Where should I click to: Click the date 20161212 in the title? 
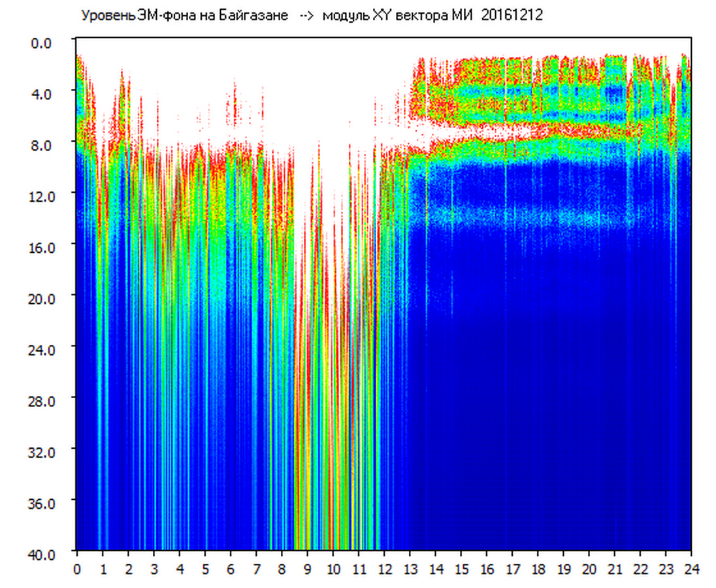512,16
